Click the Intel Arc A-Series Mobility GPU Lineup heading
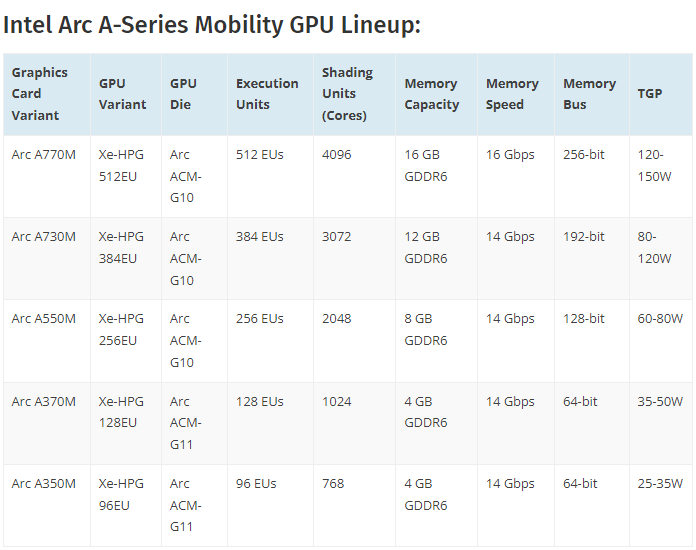The height and width of the screenshot is (550, 696). tap(212, 24)
